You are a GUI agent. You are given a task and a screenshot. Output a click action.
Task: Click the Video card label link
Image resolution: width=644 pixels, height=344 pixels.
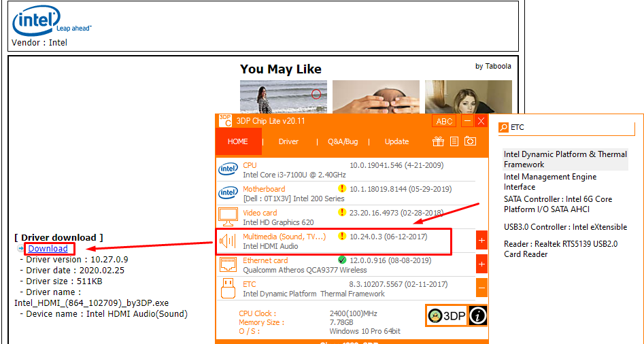(260, 213)
